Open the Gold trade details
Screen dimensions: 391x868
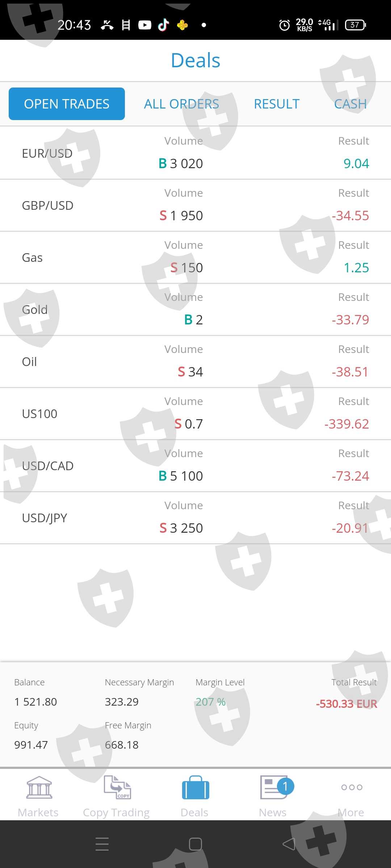(x=195, y=309)
